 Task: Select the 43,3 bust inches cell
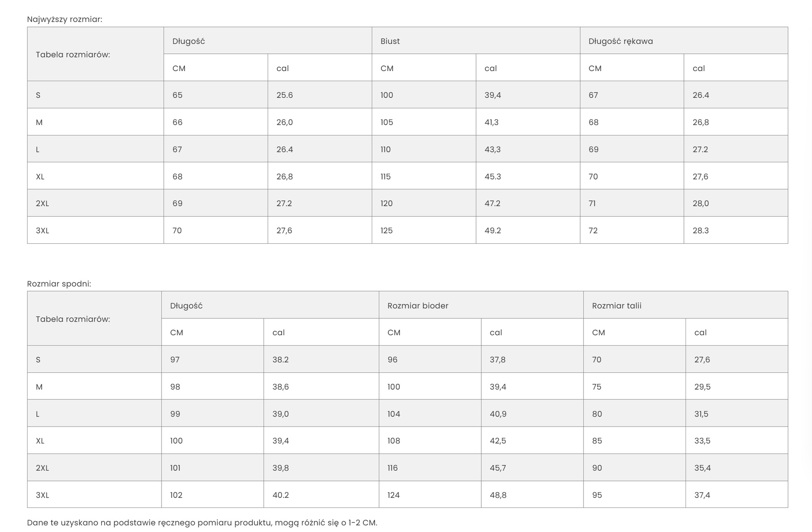coord(493,149)
